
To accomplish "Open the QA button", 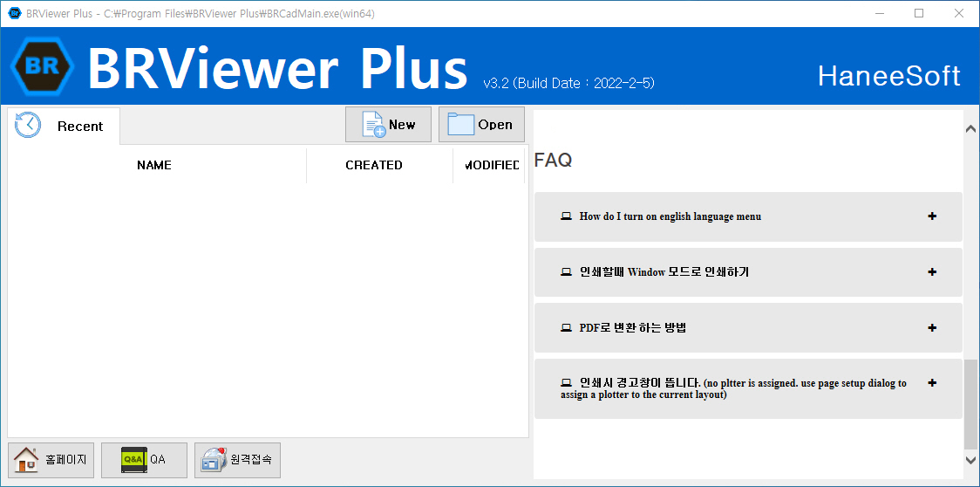I will tap(144, 460).
